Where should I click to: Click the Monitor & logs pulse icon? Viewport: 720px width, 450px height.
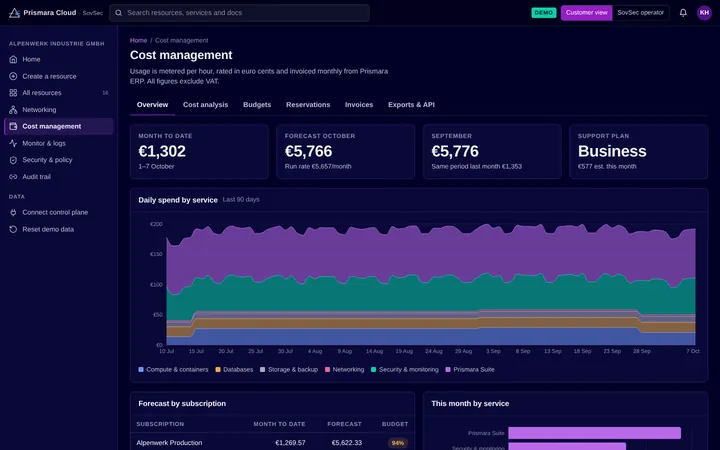[x=13, y=143]
